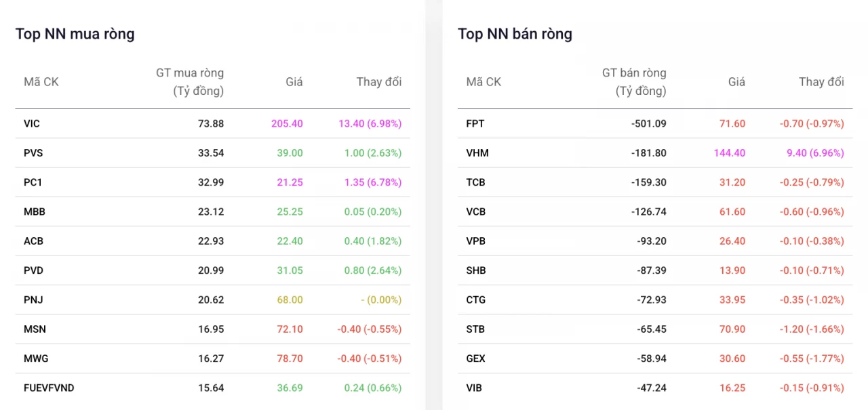
Task: Click the VIC ticker in net buy table
Action: [x=32, y=123]
